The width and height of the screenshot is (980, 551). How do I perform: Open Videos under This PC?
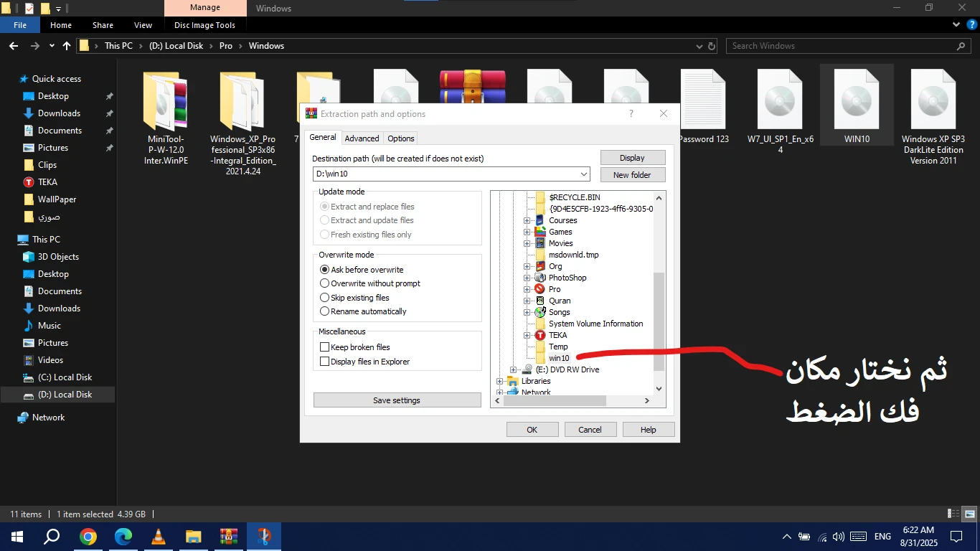point(50,360)
